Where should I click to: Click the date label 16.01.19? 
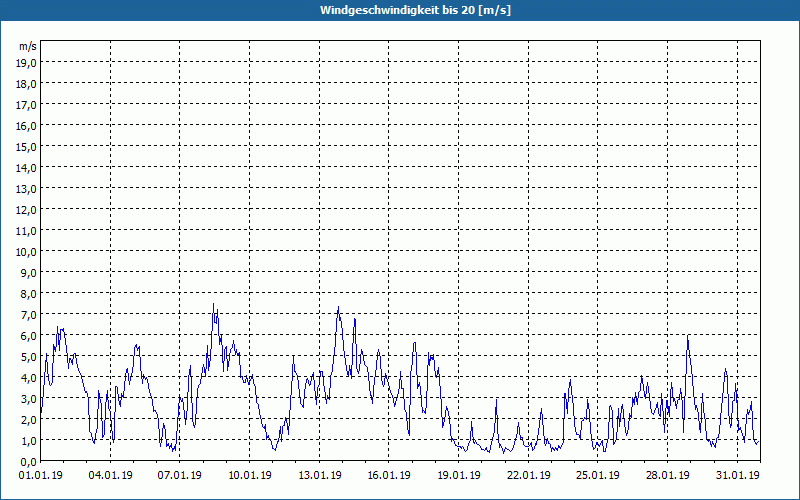pyautogui.click(x=389, y=475)
